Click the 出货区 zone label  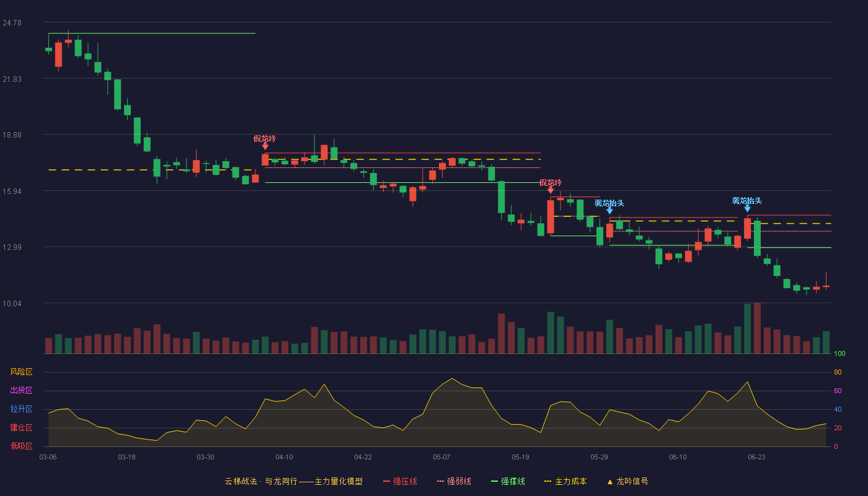pos(21,391)
